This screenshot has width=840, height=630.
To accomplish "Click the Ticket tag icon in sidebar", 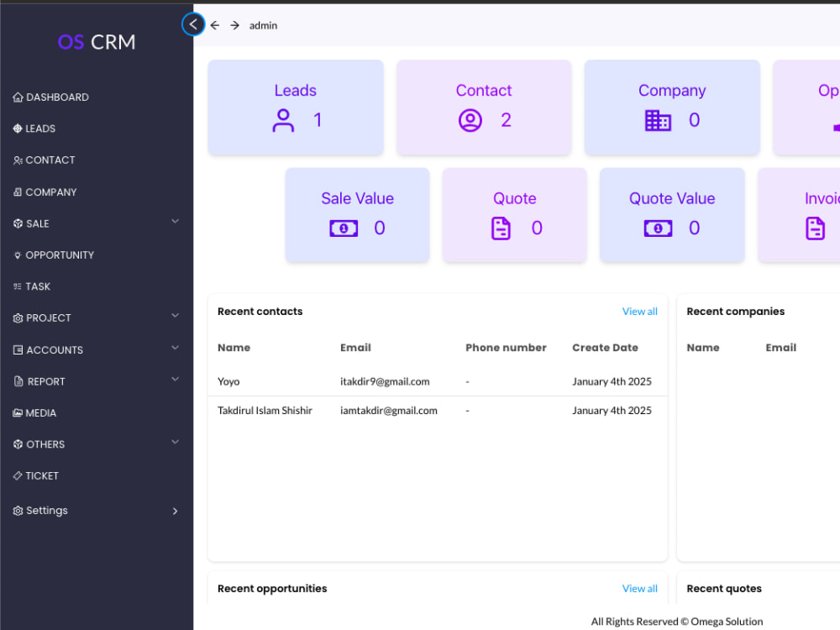I will (x=18, y=475).
